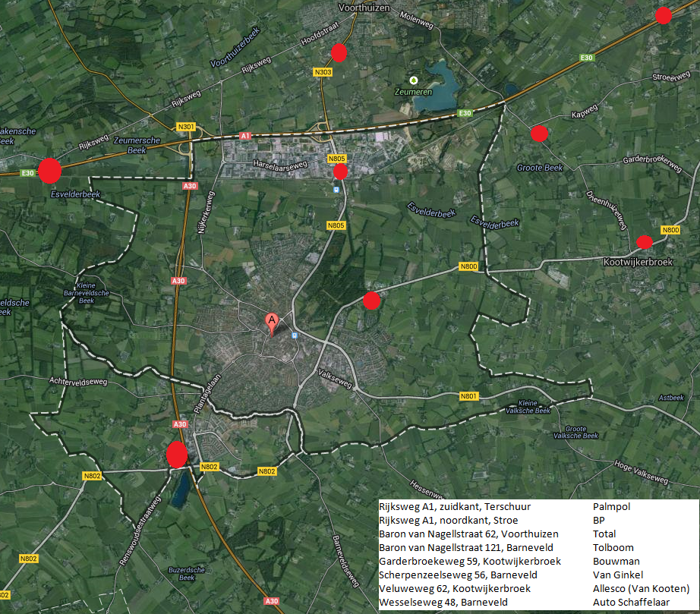Image resolution: width=700 pixels, height=614 pixels.
Task: Select the Allesco (Van Kooten) legend entry
Action: pos(641,588)
